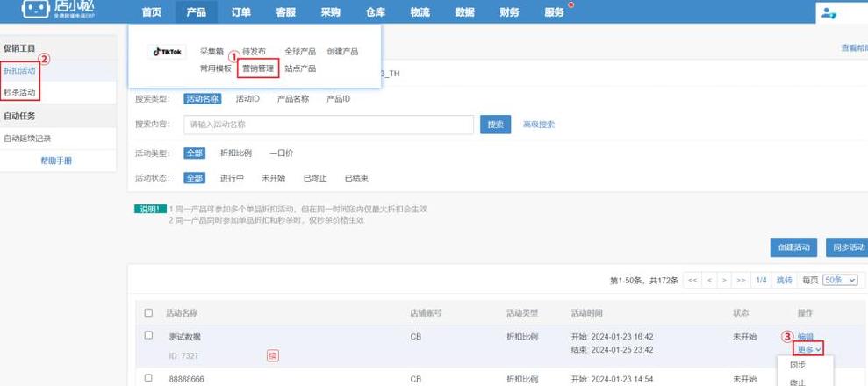Open the 查看帮助 link
The width and height of the screenshot is (868, 386).
click(x=854, y=48)
